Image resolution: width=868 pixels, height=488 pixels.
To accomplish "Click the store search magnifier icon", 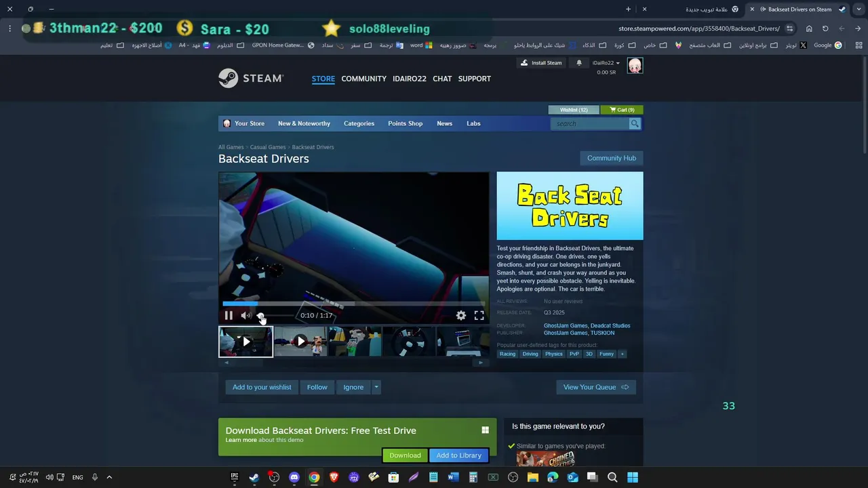I will point(635,123).
